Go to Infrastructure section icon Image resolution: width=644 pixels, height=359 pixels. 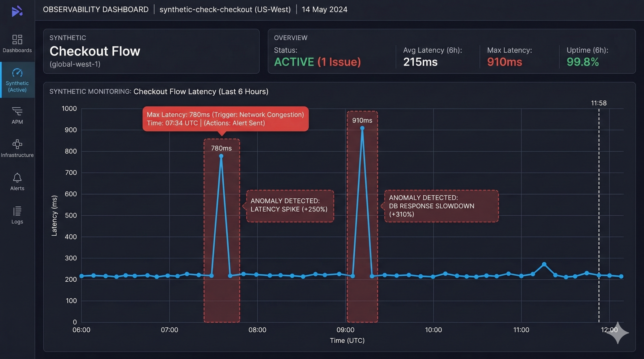pos(17,144)
